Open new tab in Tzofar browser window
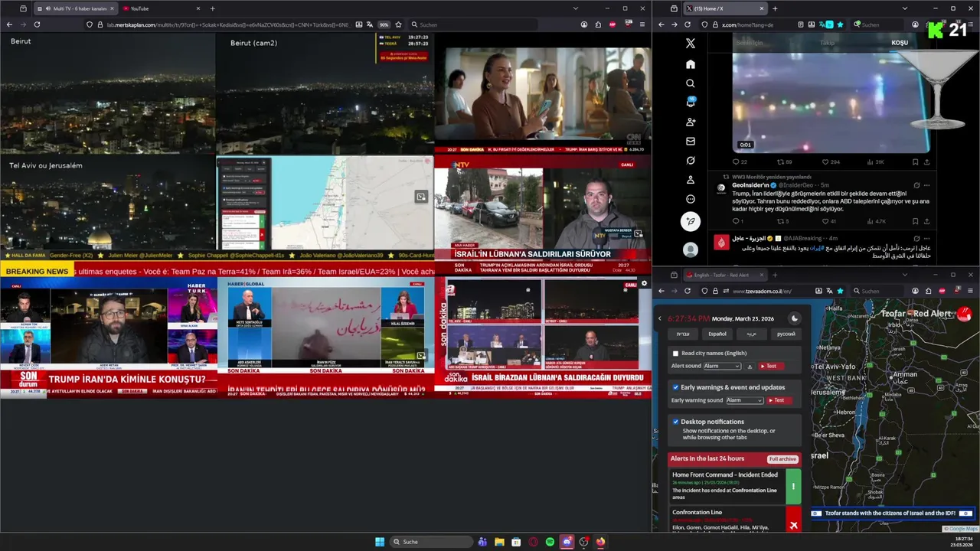 point(775,275)
